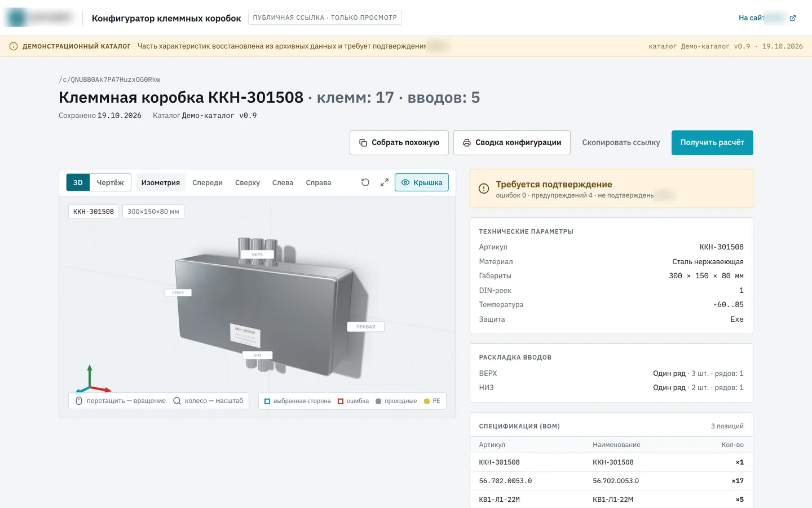Viewport: 812px width, 508px height.
Task: Click the warning icon in Требуется подтверждение
Action: [x=484, y=189]
